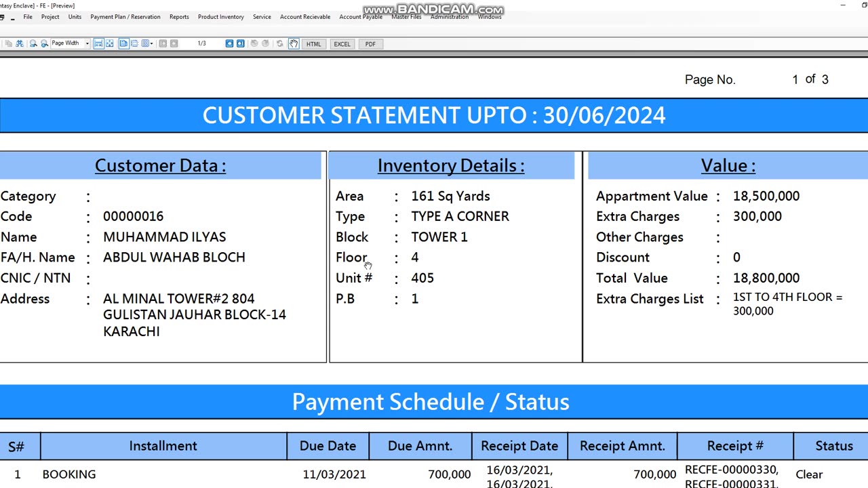Open the Service menu

pyautogui.click(x=262, y=17)
